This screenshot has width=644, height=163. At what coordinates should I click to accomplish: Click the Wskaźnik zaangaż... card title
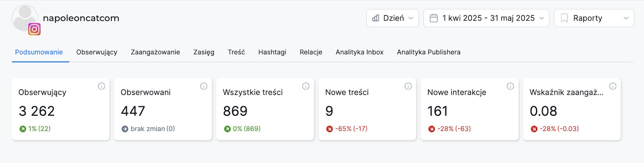[x=566, y=92]
